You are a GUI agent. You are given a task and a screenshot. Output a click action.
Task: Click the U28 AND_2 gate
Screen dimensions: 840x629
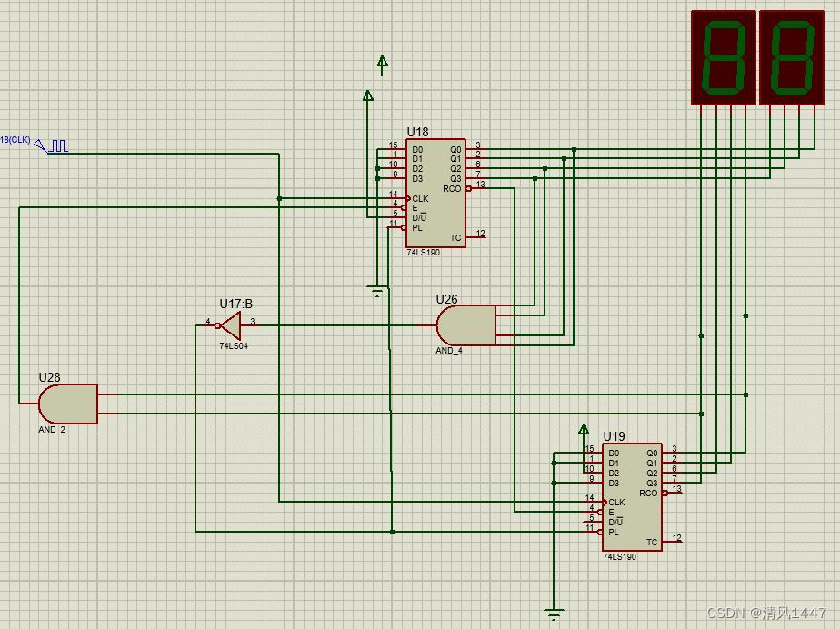(x=68, y=404)
